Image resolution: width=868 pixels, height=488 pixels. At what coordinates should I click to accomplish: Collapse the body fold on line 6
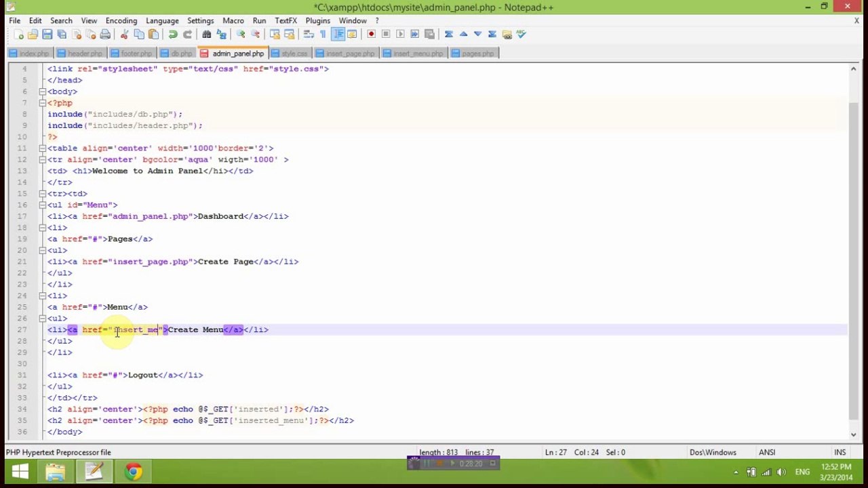pos(42,91)
